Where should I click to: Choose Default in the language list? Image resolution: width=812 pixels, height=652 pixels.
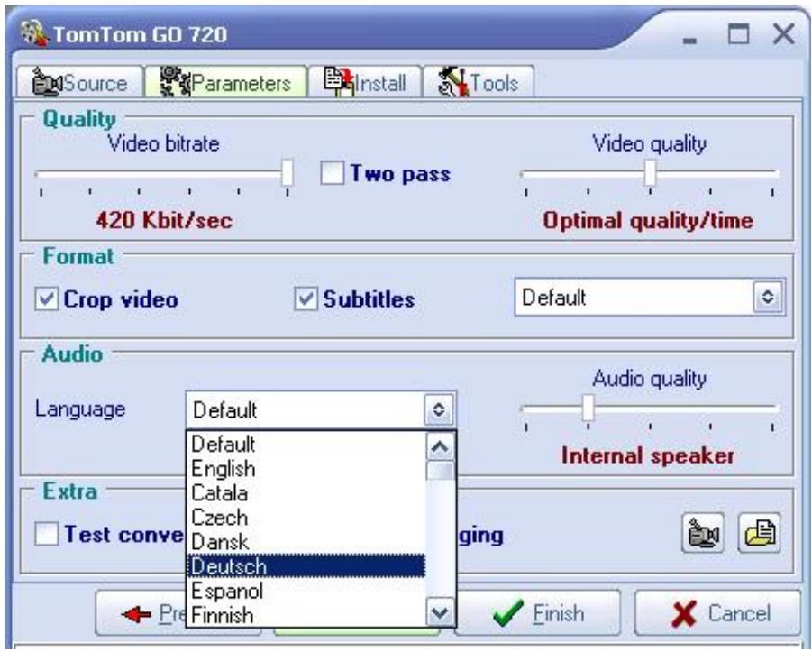[x=306, y=445]
